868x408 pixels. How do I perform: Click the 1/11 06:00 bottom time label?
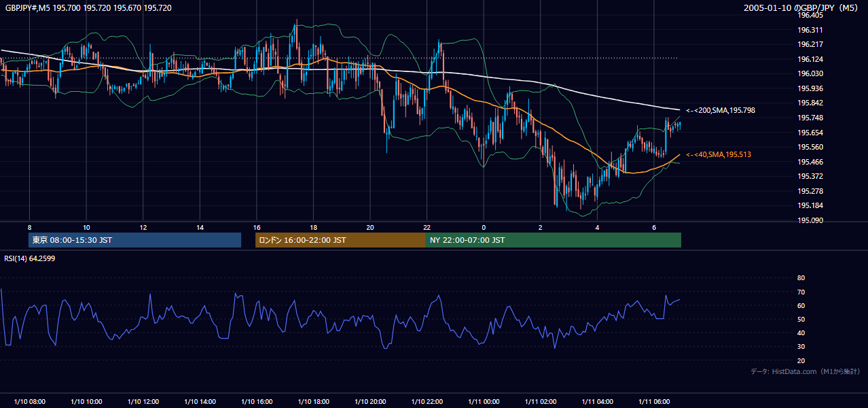click(x=654, y=402)
